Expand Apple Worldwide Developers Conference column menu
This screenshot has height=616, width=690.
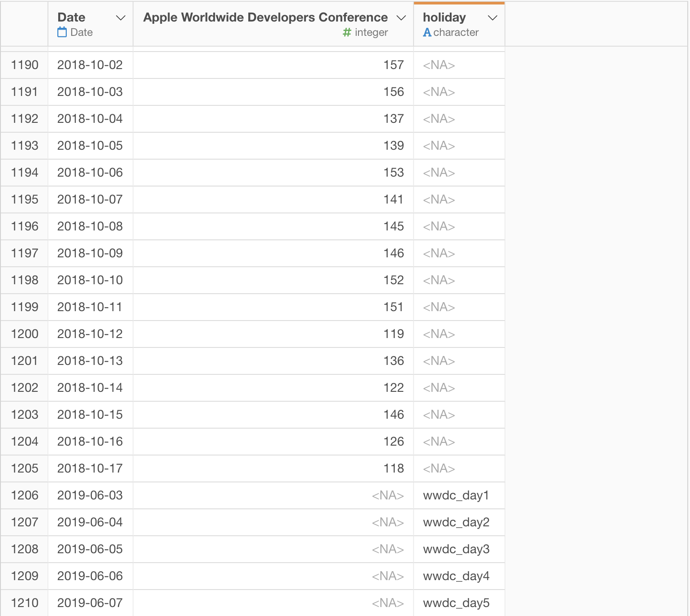tap(401, 18)
